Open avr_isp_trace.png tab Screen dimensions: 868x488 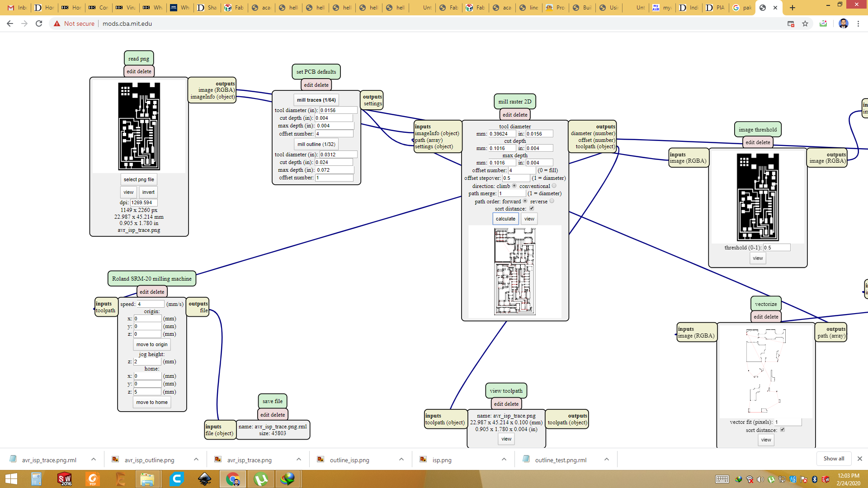(x=249, y=460)
